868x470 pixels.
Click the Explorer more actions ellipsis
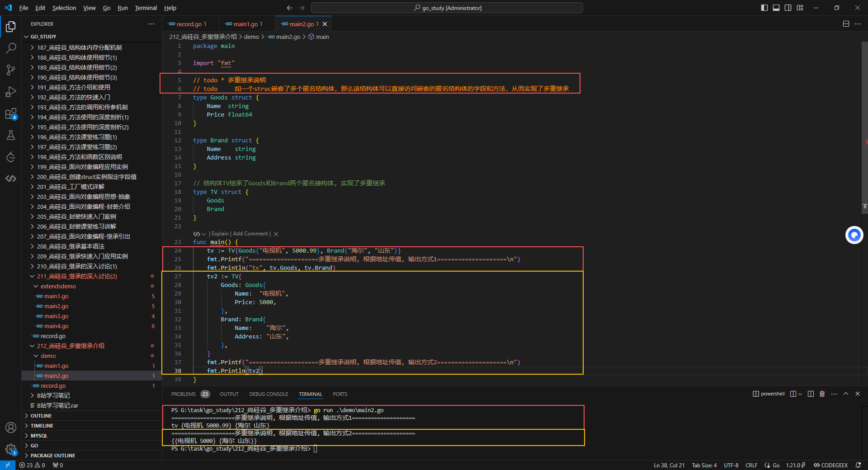click(x=151, y=24)
